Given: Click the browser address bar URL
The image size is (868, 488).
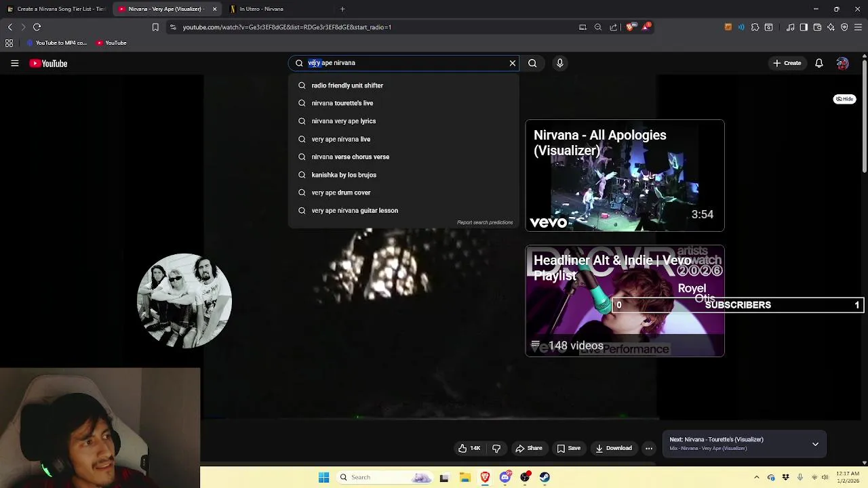Looking at the screenshot, I should click(x=287, y=27).
